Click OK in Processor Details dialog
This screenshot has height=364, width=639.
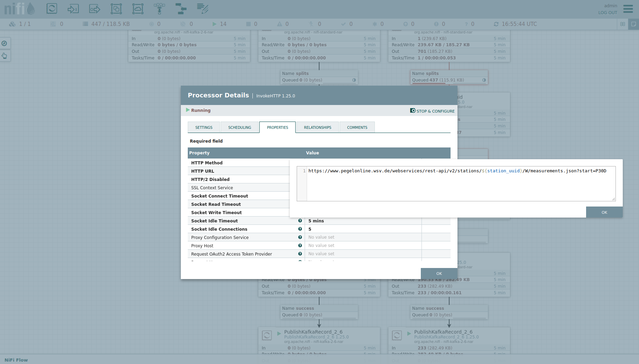[x=439, y=274]
